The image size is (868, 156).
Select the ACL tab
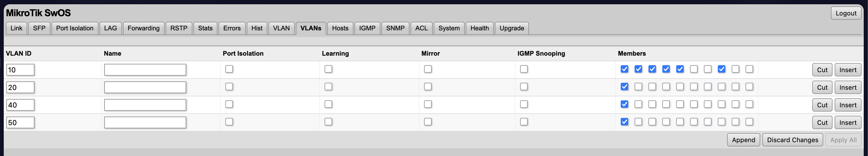point(421,28)
